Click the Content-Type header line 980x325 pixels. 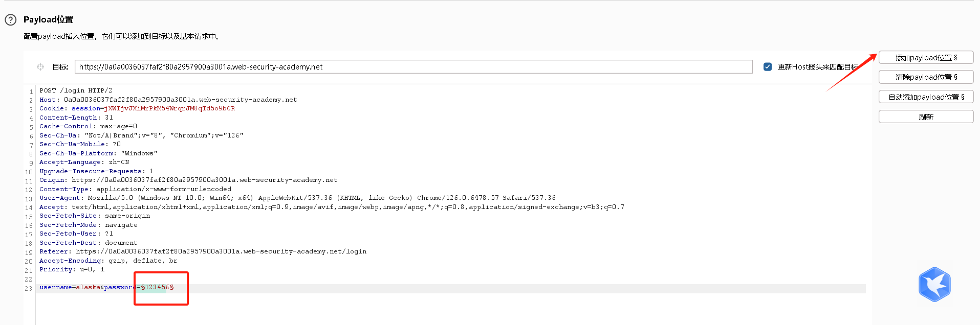[x=136, y=189]
